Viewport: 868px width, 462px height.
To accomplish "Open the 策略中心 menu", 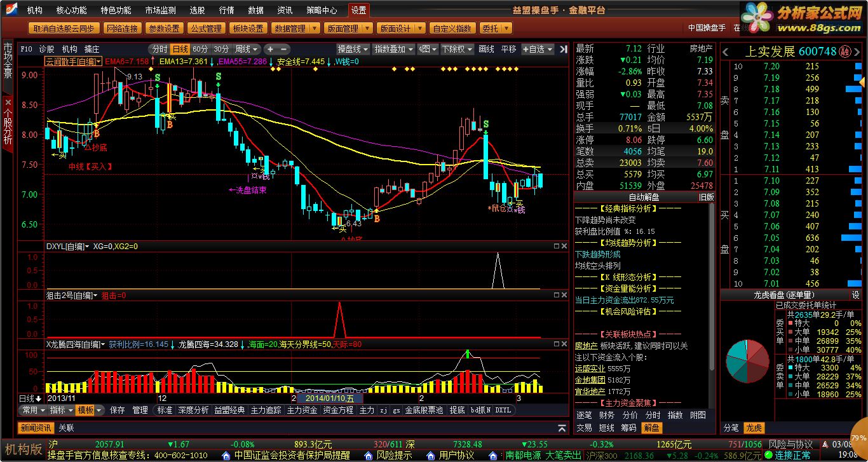I will coord(322,10).
